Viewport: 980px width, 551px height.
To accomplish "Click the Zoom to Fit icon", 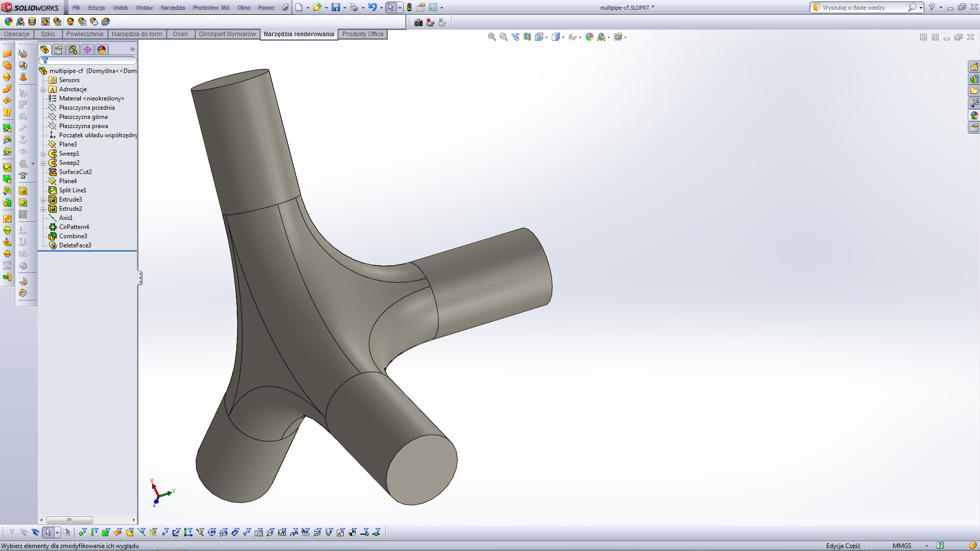I will coord(492,37).
